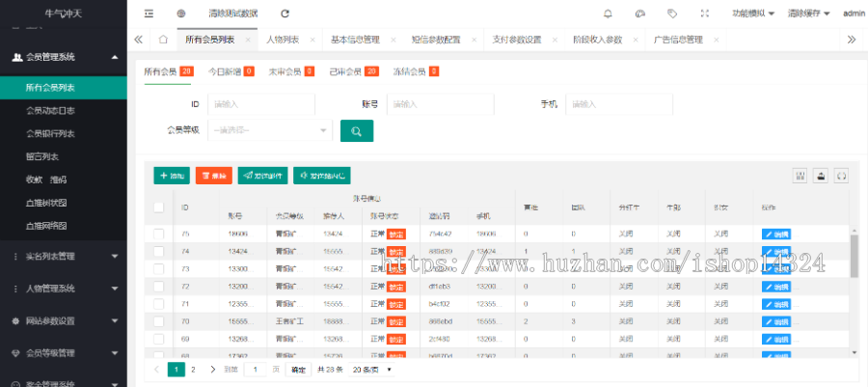The image size is (868, 387).
Task: Open 会员动态日志 in the sidebar
Action: click(x=50, y=111)
